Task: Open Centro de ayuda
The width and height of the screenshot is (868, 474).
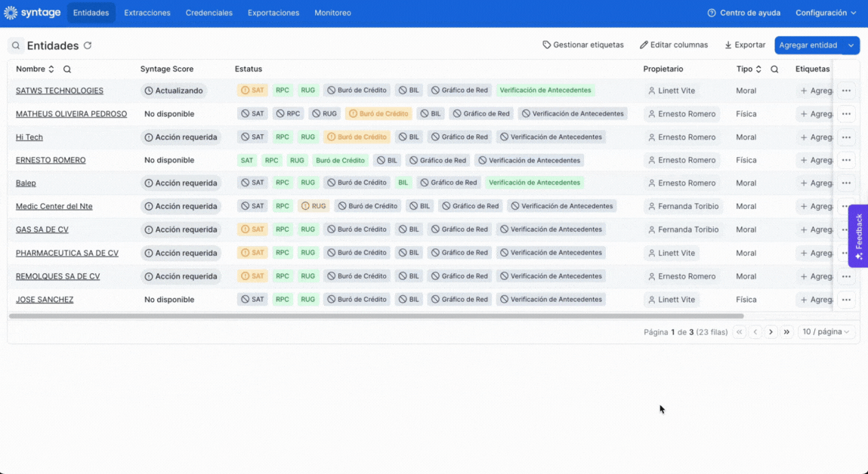Action: pos(744,13)
